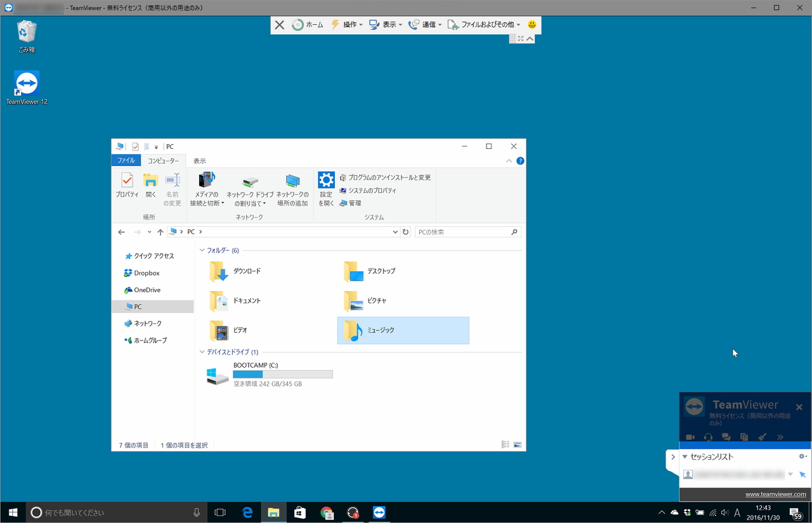Click the PC address bar path

pyautogui.click(x=191, y=232)
